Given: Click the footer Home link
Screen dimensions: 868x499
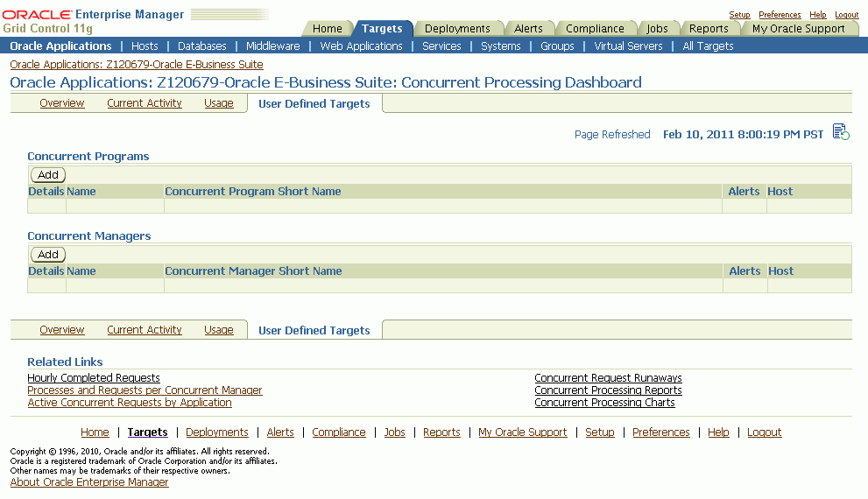Looking at the screenshot, I should point(95,432).
